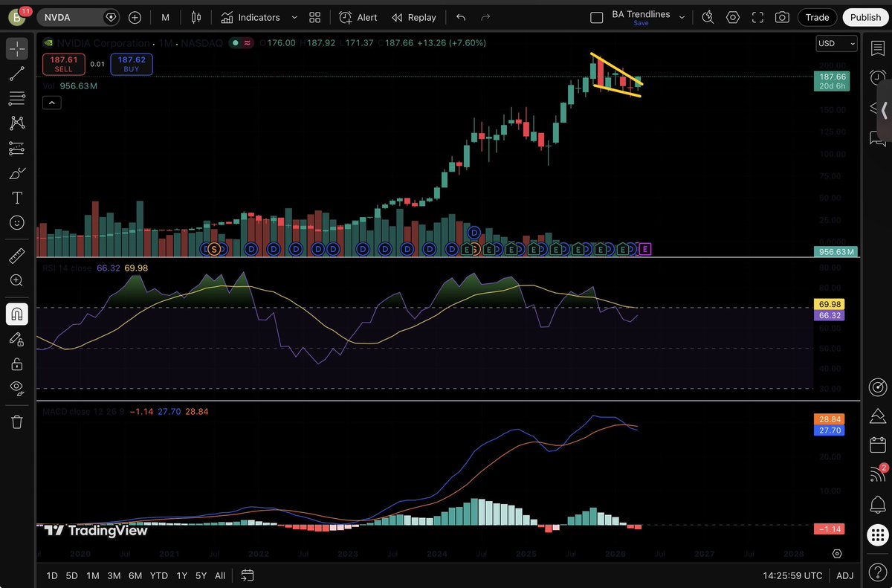Open the screener radar icon
892x588 pixels.
tap(878, 387)
